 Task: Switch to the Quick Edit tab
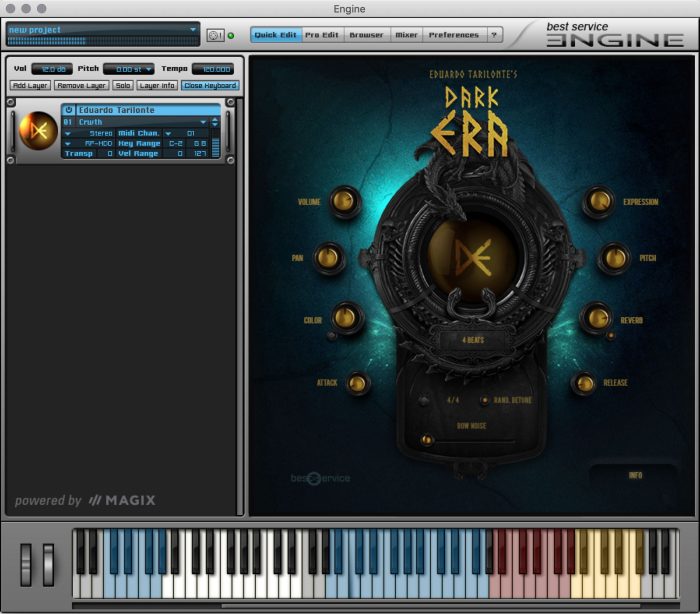pyautogui.click(x=276, y=35)
